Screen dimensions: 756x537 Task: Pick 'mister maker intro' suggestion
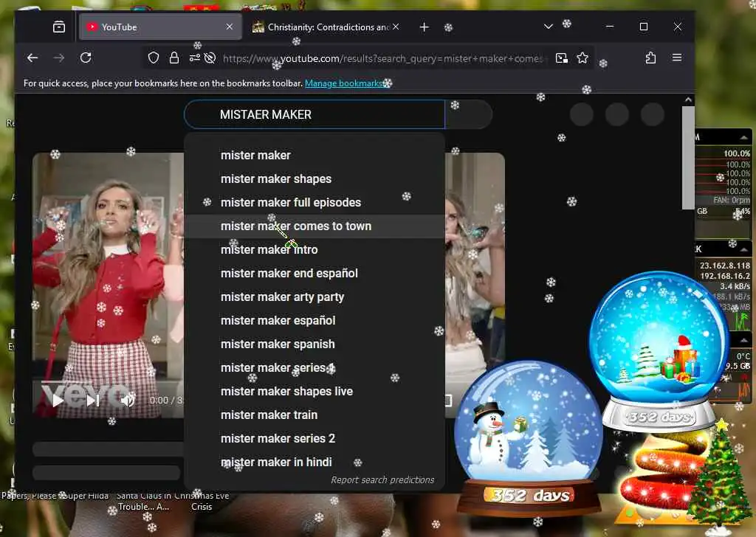[x=315, y=249]
